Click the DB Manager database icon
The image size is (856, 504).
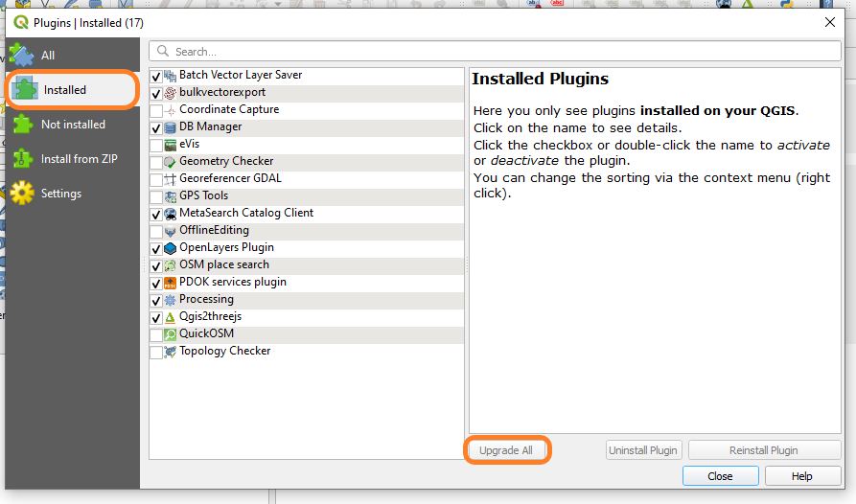[171, 128]
